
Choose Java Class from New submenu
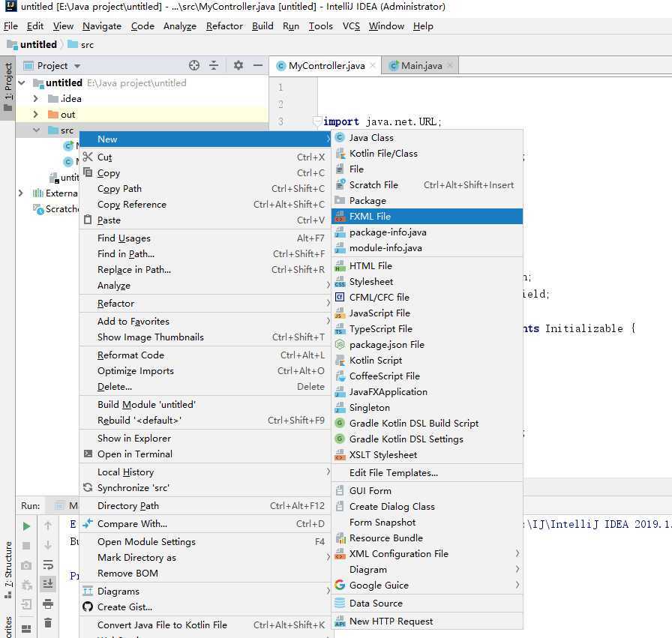pos(427,137)
